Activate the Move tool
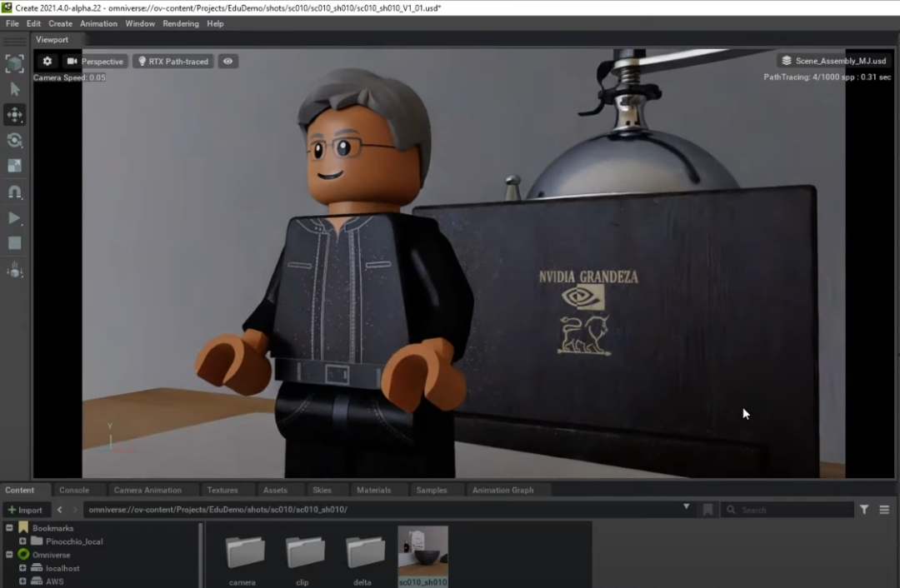 pos(14,115)
